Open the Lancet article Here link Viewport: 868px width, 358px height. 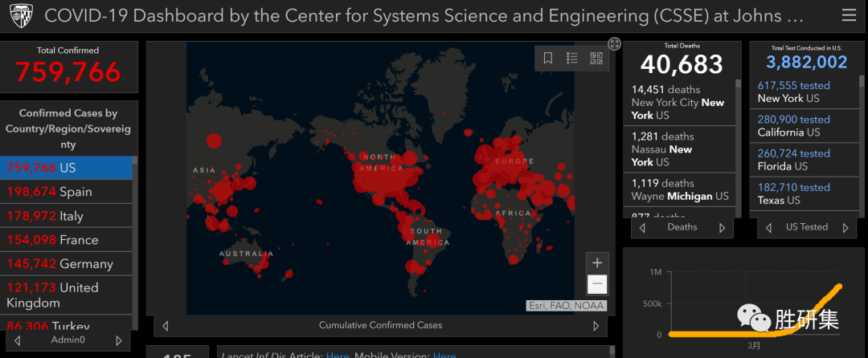point(337,356)
